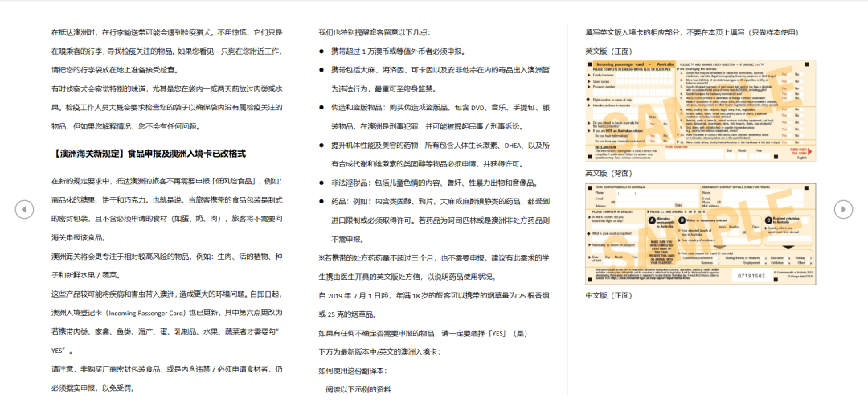Click line '我们也特别提醒旅客留意以下几点:'
Viewport: 868px width, 419px height.
pyautogui.click(x=375, y=32)
